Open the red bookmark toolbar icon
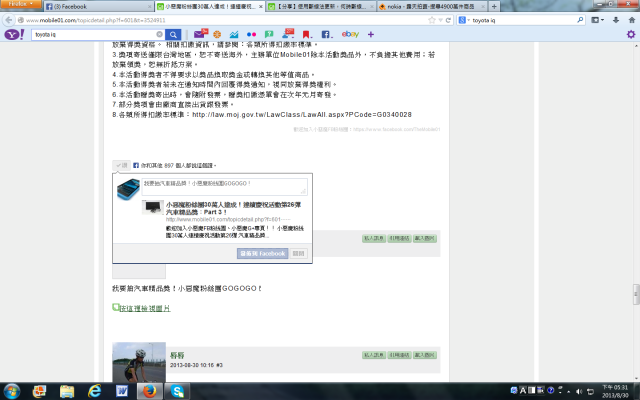 tap(307, 35)
